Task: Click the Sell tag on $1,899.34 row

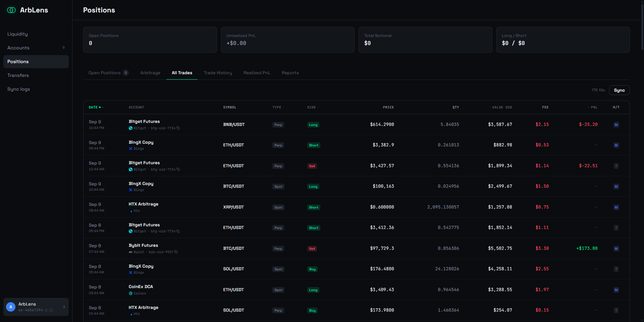Action: tap(312, 166)
